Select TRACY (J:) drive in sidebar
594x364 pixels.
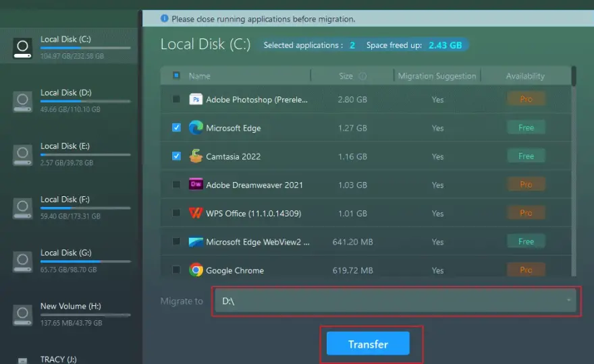coord(58,359)
